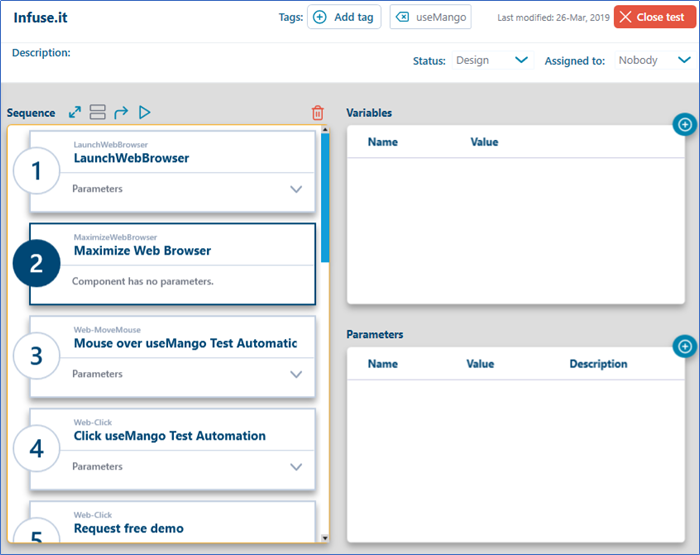Click the Name column header in Variables
700x555 pixels.
click(x=383, y=142)
